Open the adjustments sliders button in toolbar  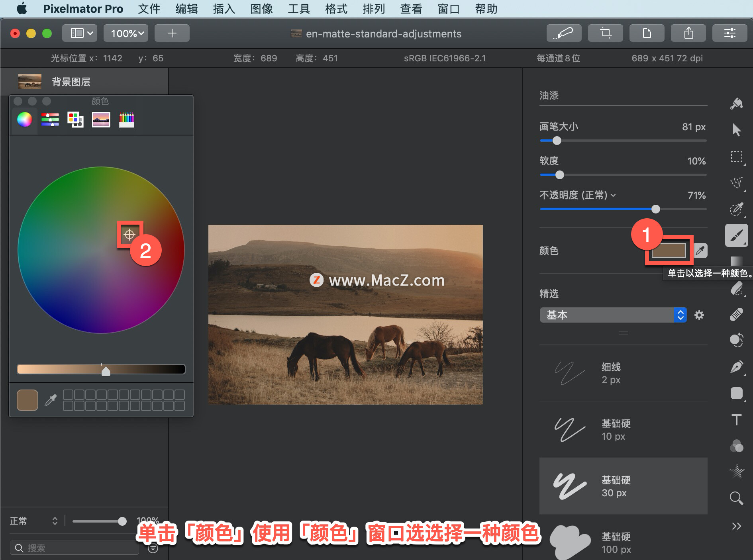point(730,33)
